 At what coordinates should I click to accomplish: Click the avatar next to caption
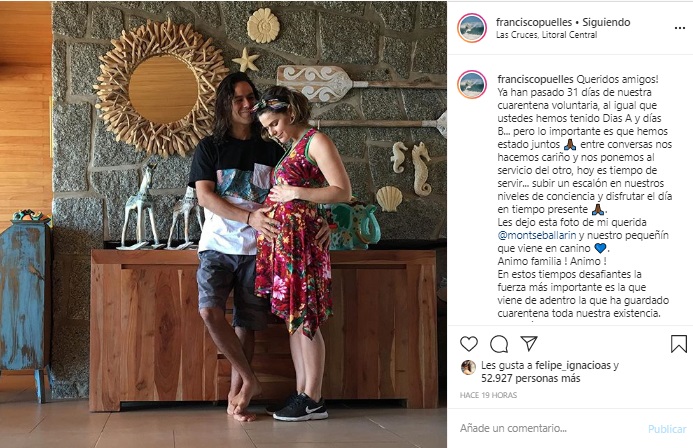point(472,84)
